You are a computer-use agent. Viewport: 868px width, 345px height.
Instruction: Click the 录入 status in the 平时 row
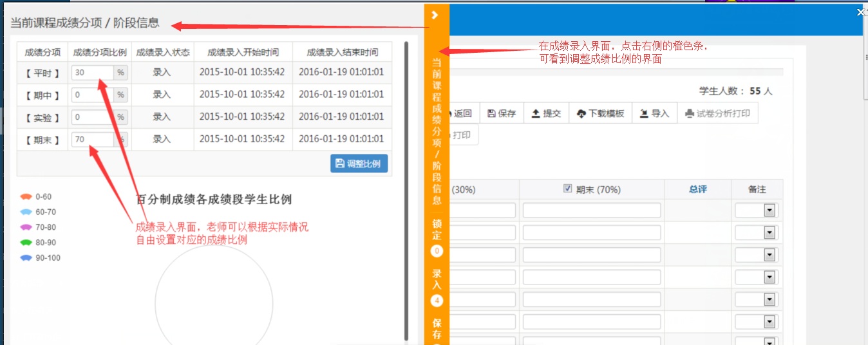point(162,73)
